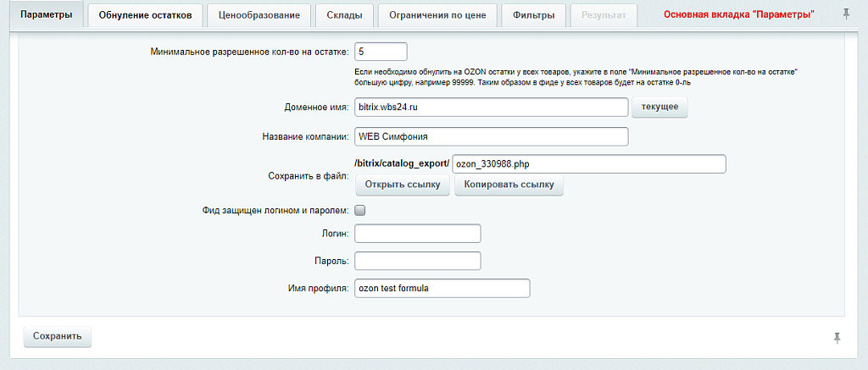Click the Пароль input field
Screen dimensions: 868x370
tap(417, 261)
